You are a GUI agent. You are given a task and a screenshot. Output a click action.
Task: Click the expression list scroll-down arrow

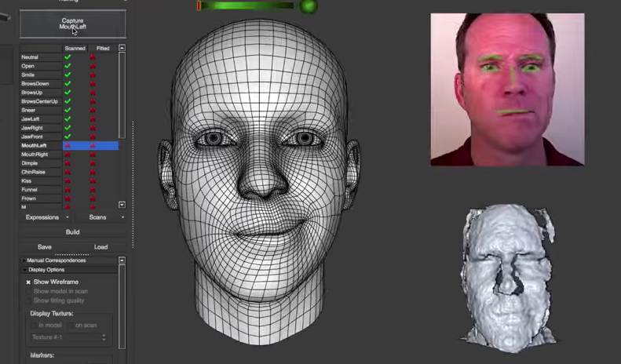tap(122, 205)
